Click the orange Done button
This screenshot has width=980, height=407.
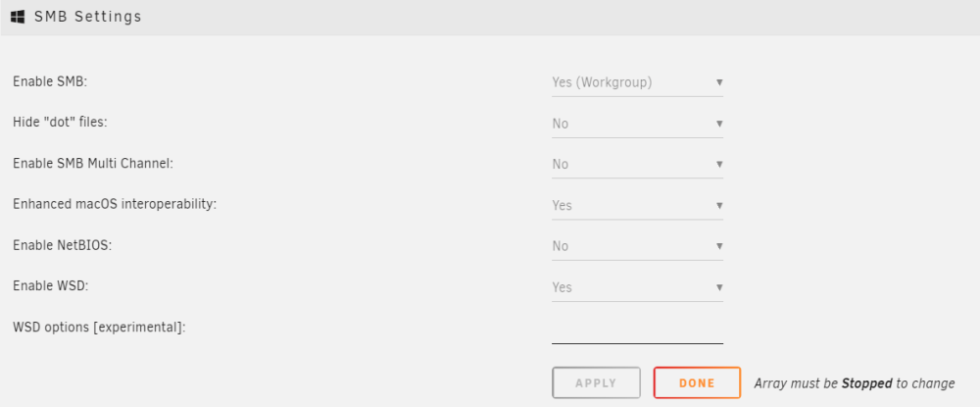[x=697, y=382]
